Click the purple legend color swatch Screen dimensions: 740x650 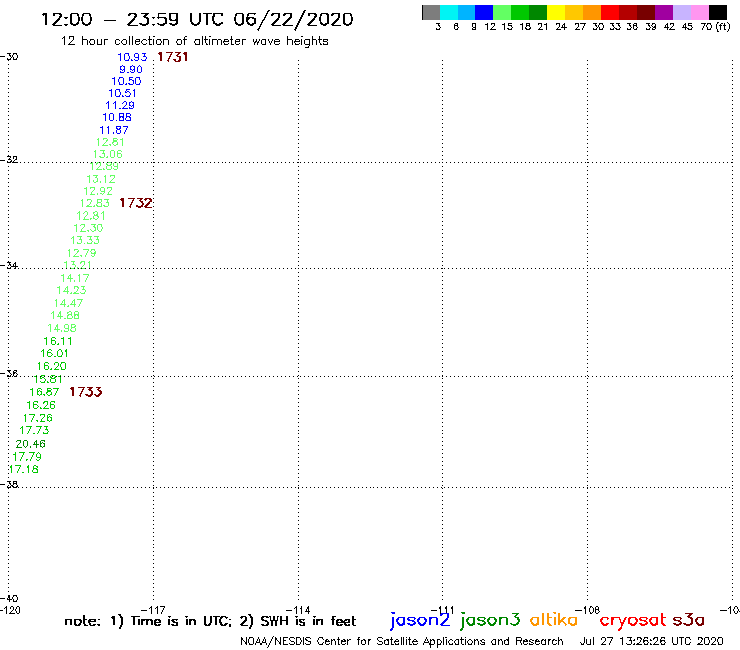(x=664, y=12)
